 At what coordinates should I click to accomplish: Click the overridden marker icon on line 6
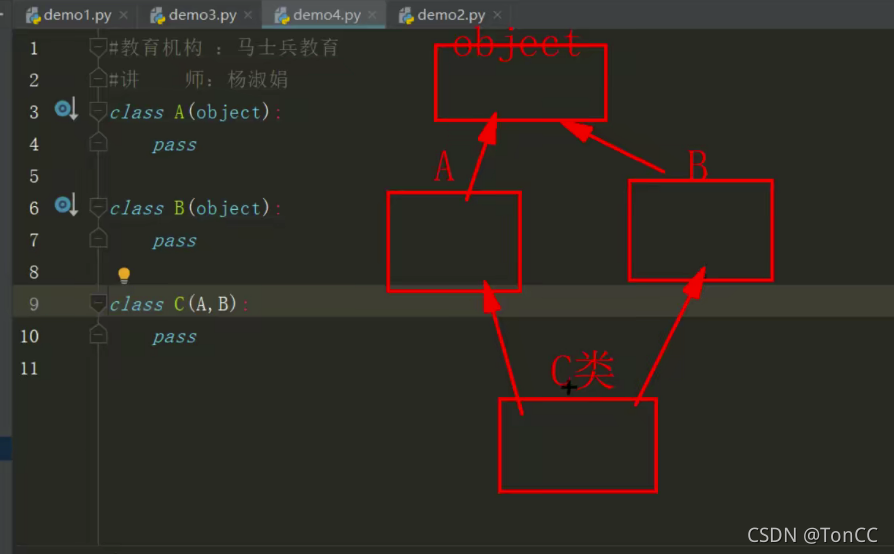[66, 205]
